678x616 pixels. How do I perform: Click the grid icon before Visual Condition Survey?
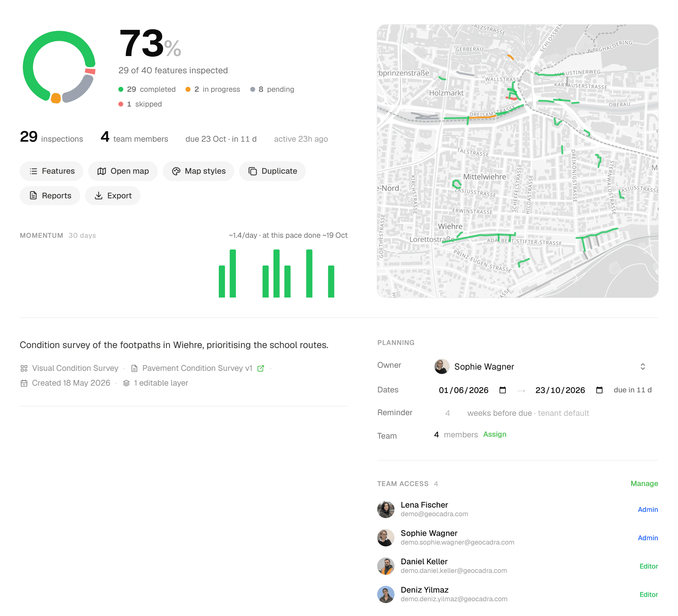pos(24,368)
